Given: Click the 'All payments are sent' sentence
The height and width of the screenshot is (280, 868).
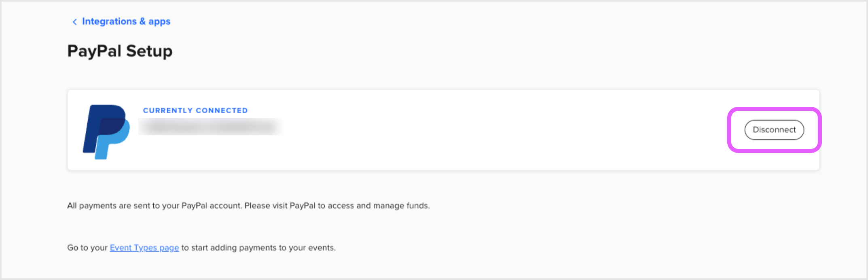Looking at the screenshot, I should [x=155, y=206].
